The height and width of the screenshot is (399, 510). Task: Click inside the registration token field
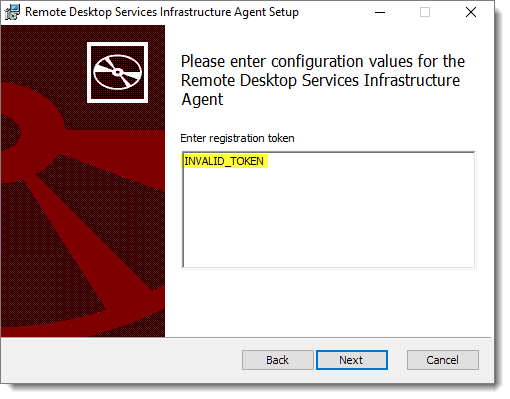click(x=329, y=210)
